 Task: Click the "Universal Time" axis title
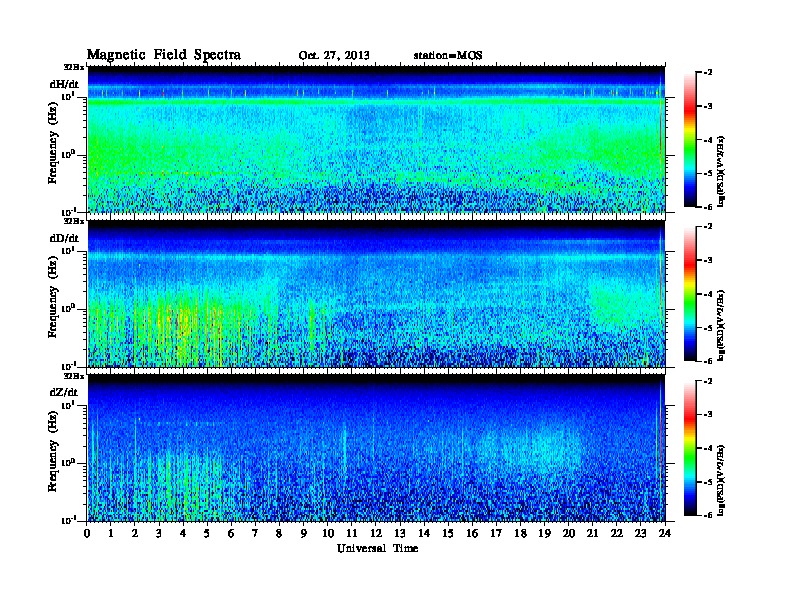(x=377, y=548)
